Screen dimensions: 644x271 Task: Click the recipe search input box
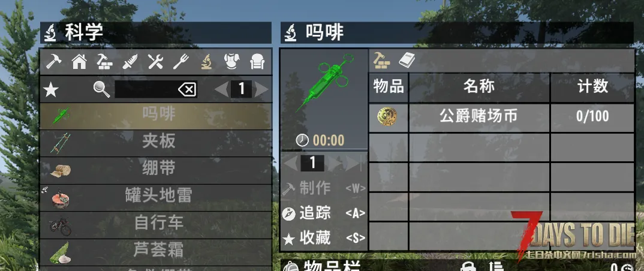pyautogui.click(x=146, y=89)
